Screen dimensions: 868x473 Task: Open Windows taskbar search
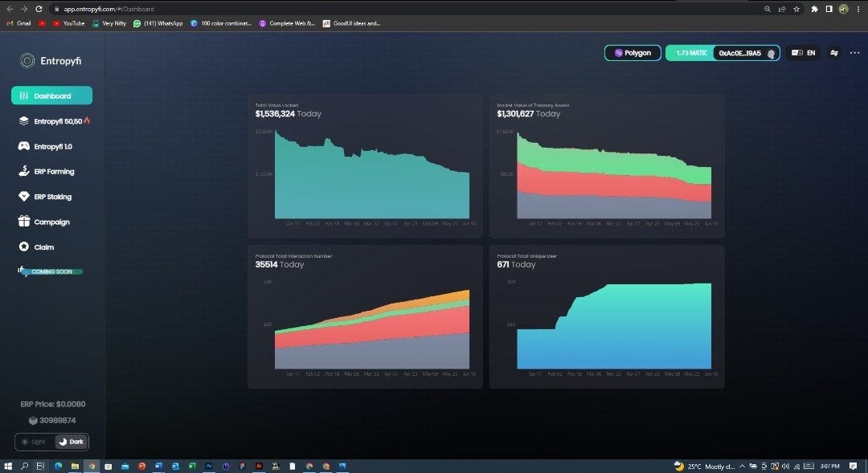[24, 467]
